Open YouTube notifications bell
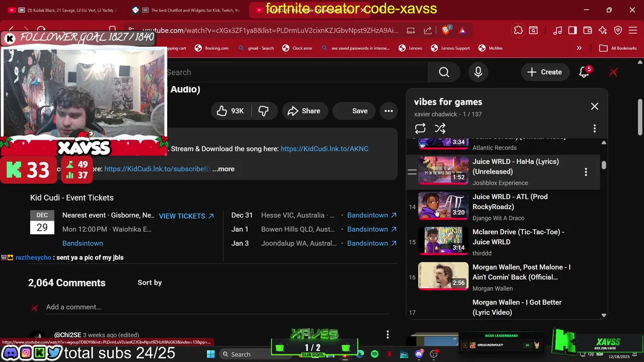 click(x=584, y=72)
